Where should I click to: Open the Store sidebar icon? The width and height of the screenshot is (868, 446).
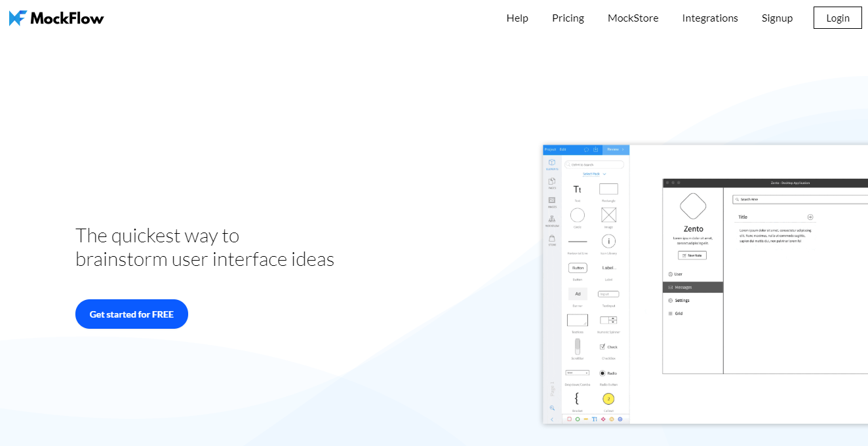[x=552, y=240]
